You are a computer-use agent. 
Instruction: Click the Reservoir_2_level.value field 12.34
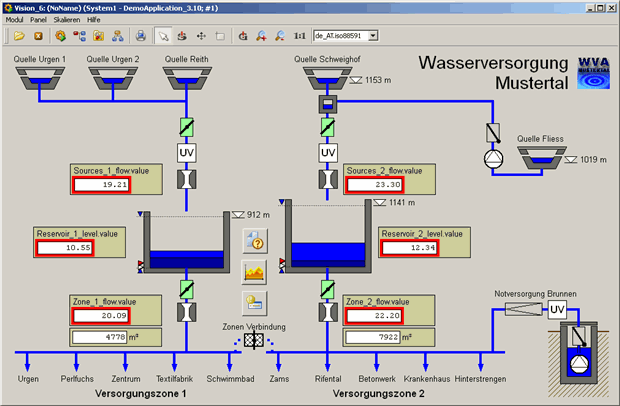pyautogui.click(x=410, y=248)
